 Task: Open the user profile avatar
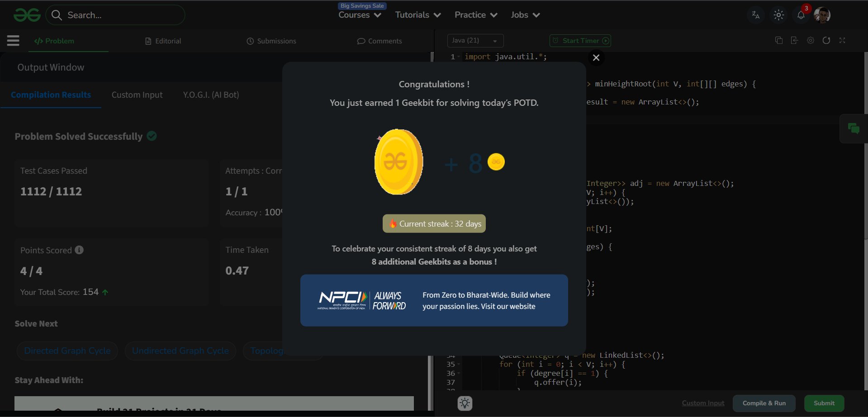point(822,15)
